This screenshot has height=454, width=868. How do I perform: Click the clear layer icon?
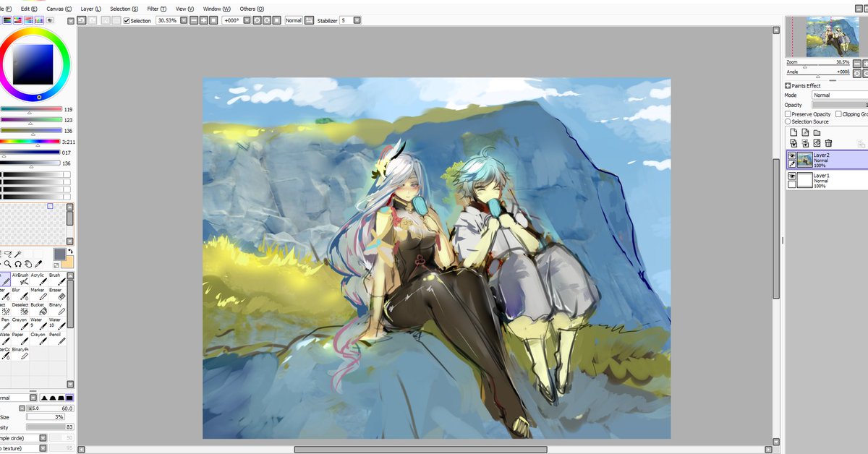tap(817, 143)
